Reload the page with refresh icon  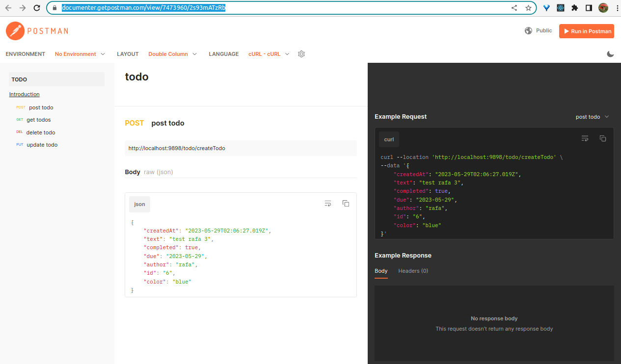pos(37,8)
